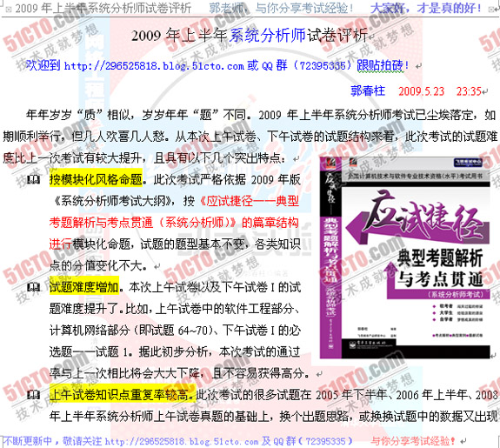Image resolution: width=500 pixels, height=448 pixels.
Task: Click the red time 23:35
Action: click(468, 91)
